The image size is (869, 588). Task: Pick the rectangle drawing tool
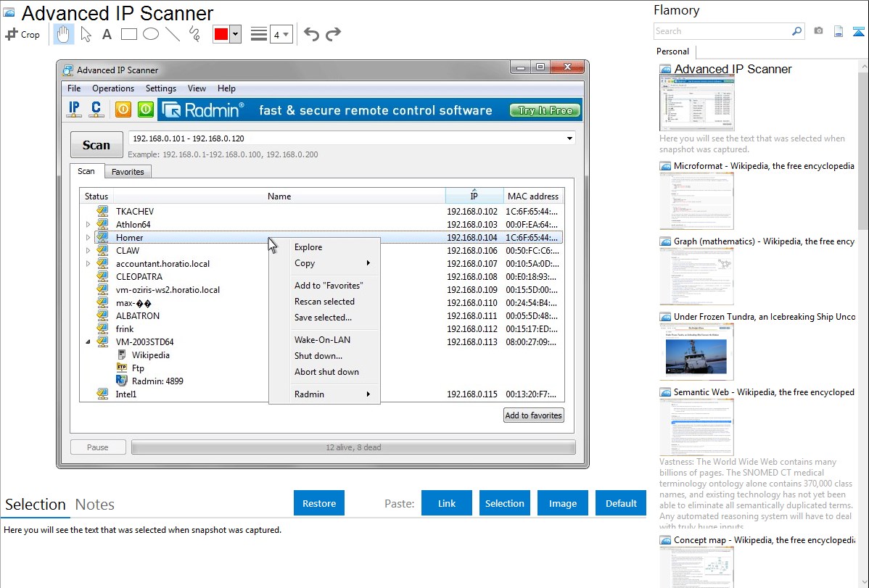(128, 34)
